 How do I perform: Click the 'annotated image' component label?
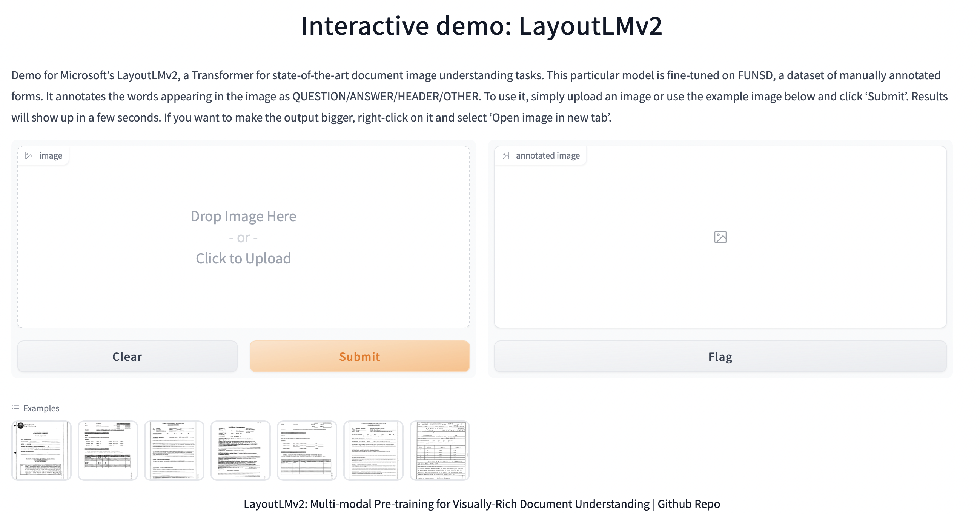pyautogui.click(x=547, y=155)
